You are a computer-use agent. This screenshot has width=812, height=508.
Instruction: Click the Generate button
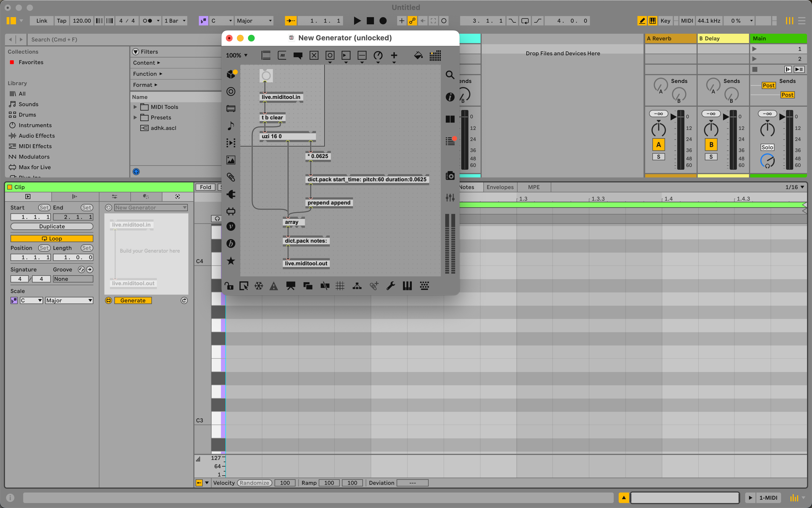click(x=133, y=300)
